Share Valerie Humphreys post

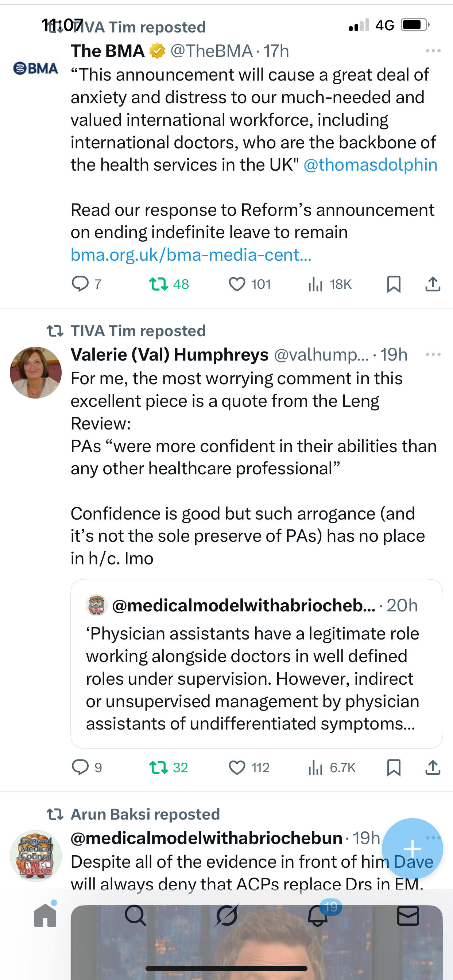[x=433, y=767]
